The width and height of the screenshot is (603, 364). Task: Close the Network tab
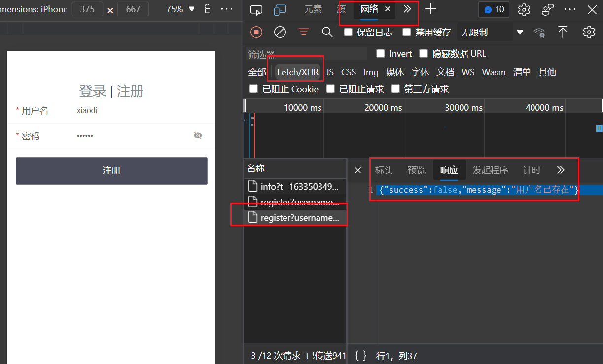(388, 9)
